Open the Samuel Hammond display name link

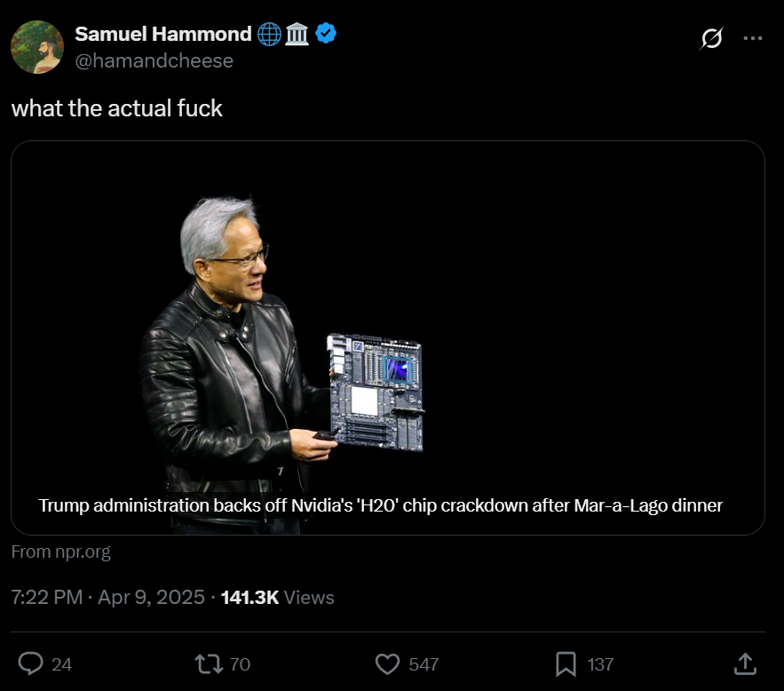163,34
